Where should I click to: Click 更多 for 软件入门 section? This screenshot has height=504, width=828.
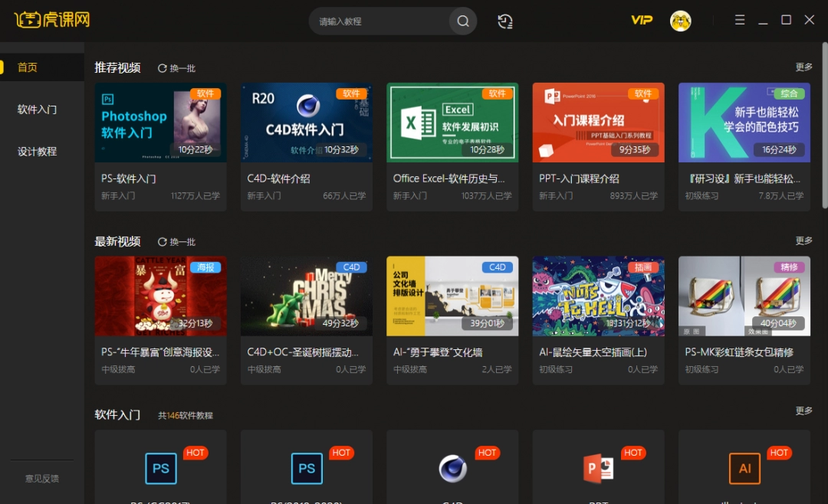(x=803, y=411)
